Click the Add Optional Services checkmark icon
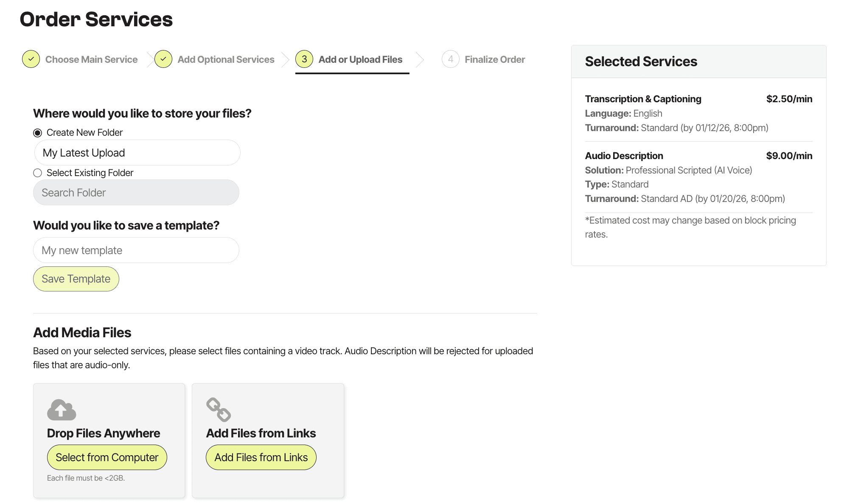844x504 pixels. pyautogui.click(x=163, y=59)
